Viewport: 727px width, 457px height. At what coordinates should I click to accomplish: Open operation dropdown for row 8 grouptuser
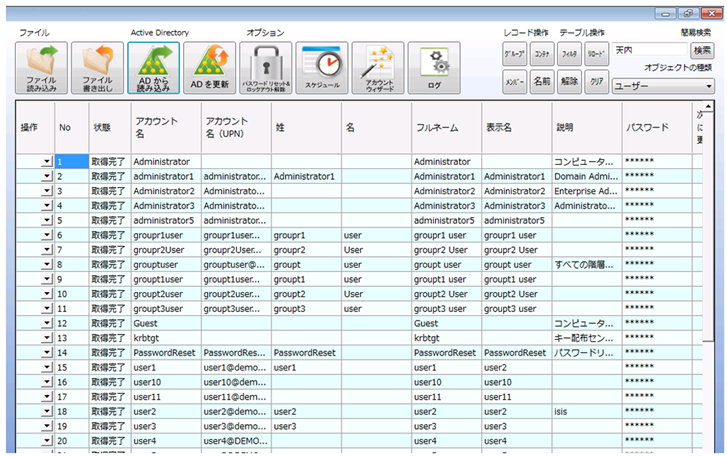47,265
